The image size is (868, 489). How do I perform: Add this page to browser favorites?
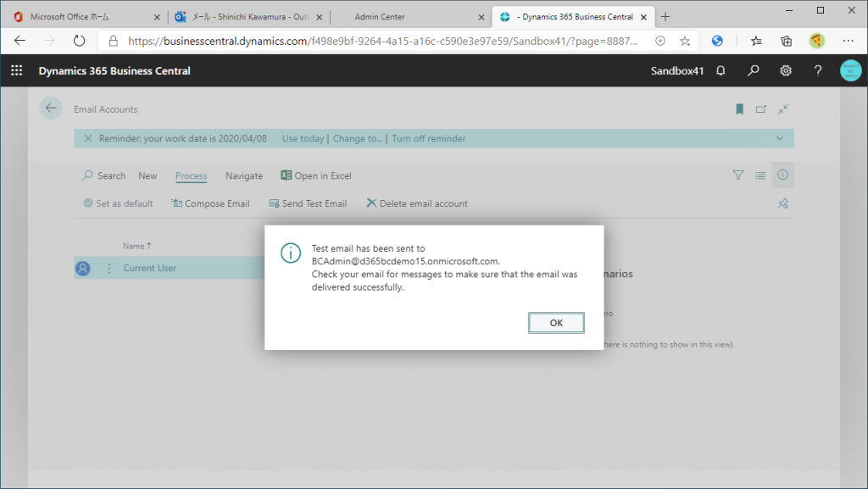(685, 41)
